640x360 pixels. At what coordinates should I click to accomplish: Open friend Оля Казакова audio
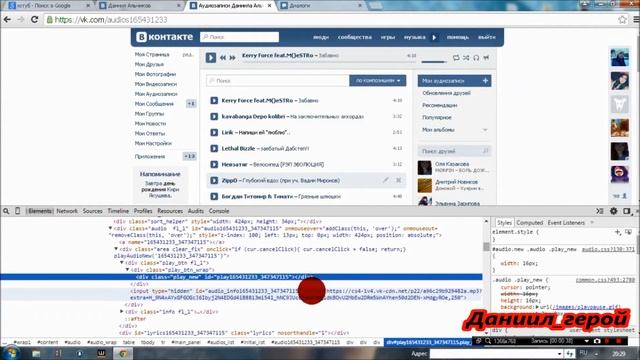[452, 164]
